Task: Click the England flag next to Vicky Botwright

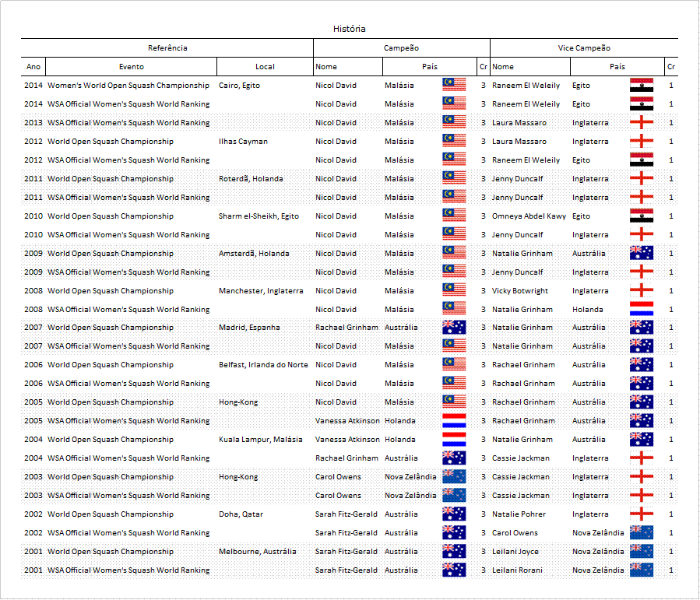Action: pyautogui.click(x=641, y=290)
